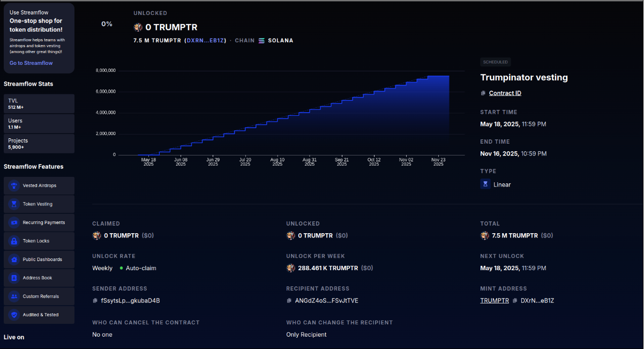
Task: Select the TVL 512 M+ stat card
Action: point(39,103)
